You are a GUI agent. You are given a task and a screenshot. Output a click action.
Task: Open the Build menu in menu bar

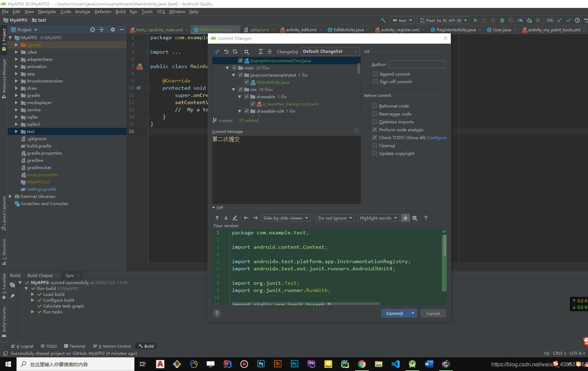120,11
